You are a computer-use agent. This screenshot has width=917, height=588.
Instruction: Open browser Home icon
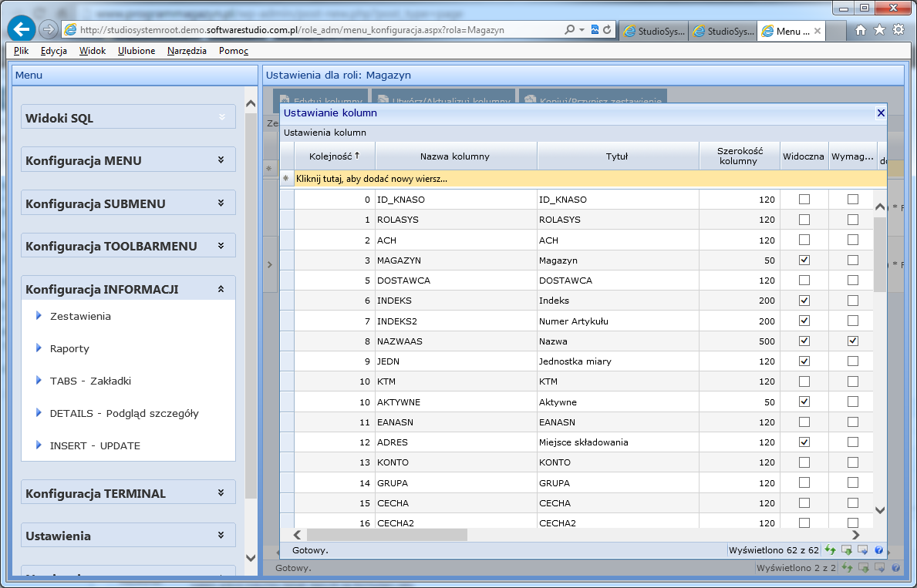pyautogui.click(x=860, y=30)
